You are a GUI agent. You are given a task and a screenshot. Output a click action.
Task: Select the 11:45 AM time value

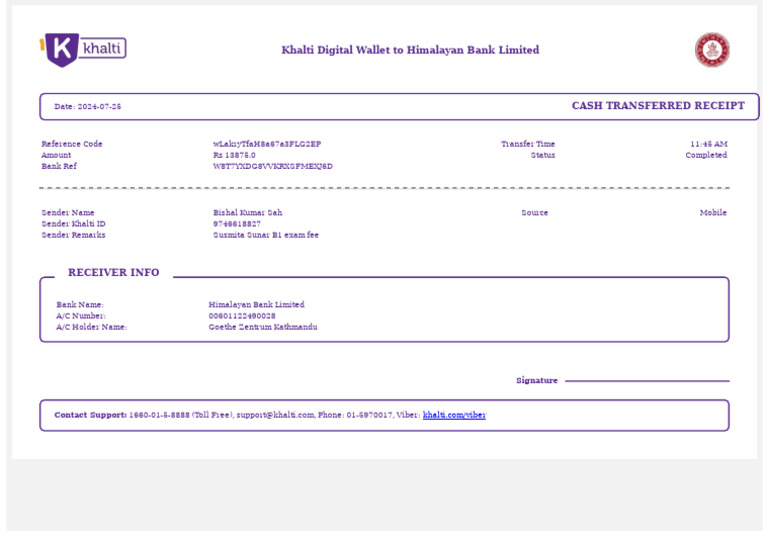709,144
